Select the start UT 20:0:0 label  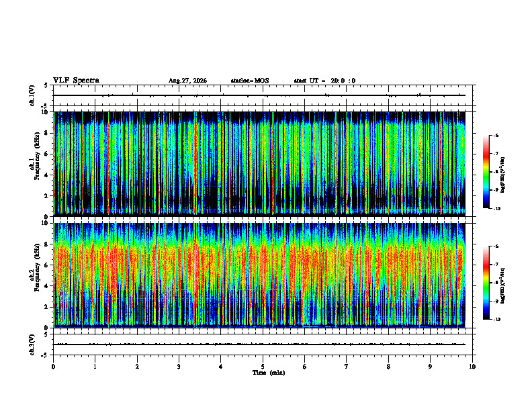[324, 81]
